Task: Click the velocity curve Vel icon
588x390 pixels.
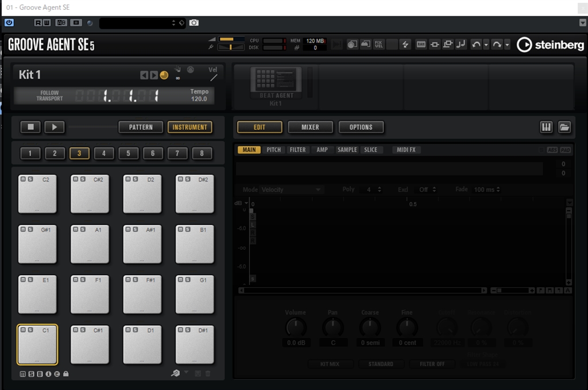Action: point(214,78)
